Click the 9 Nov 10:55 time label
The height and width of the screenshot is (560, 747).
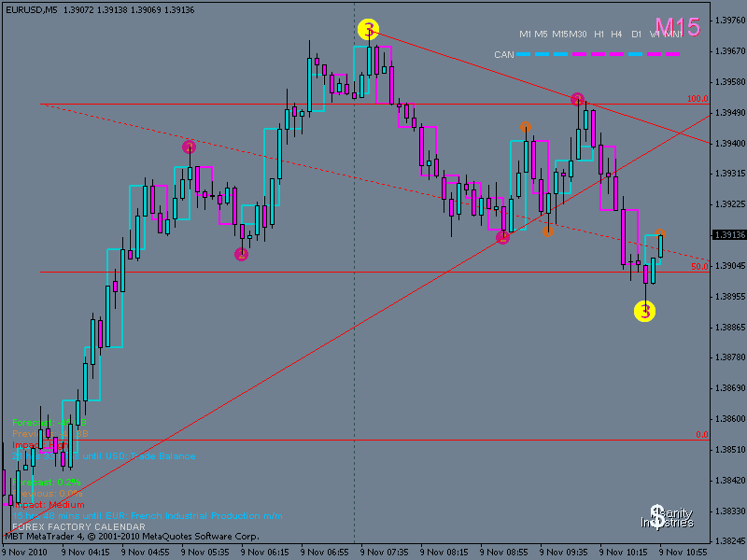pyautogui.click(x=684, y=553)
